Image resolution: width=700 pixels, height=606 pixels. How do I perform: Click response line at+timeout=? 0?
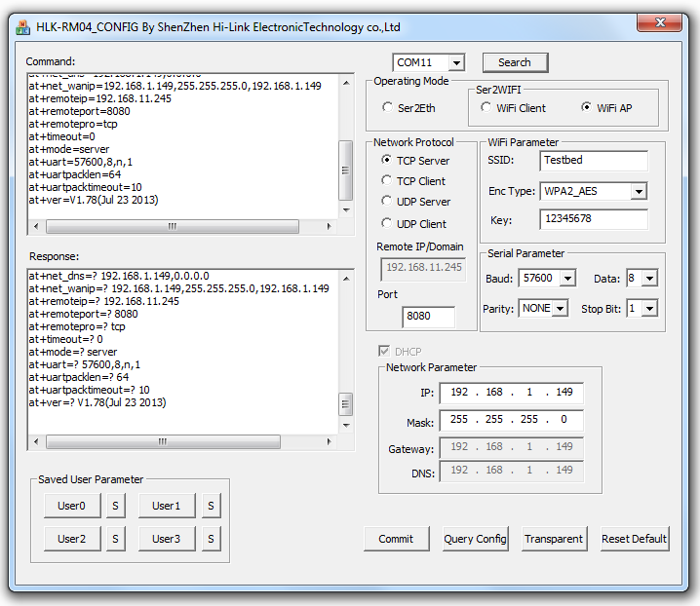tap(66, 340)
